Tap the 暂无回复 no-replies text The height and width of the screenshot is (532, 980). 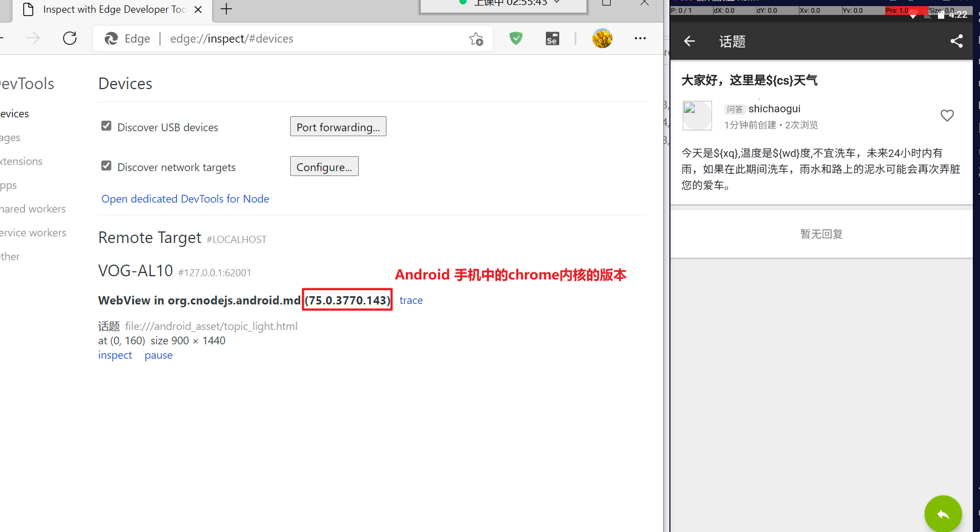(x=822, y=234)
